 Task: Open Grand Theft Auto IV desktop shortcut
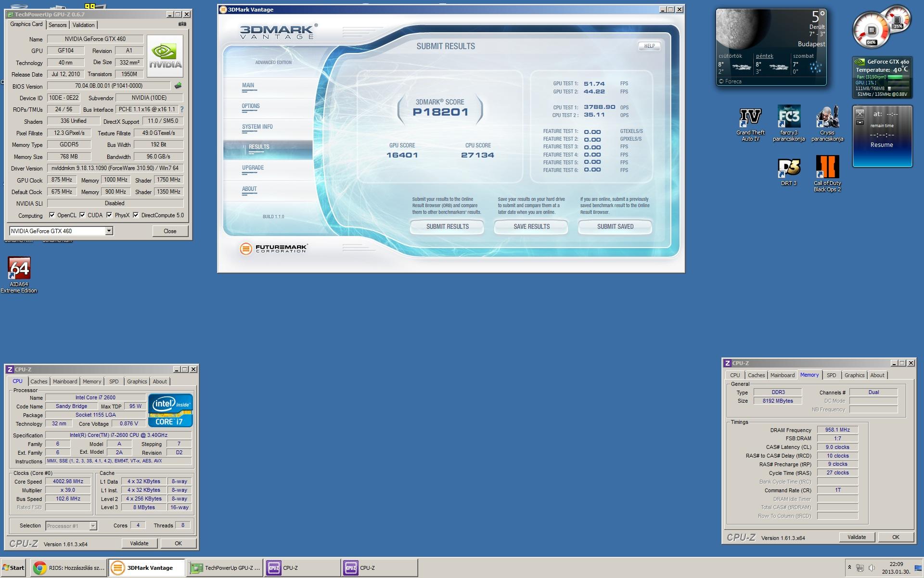750,124
